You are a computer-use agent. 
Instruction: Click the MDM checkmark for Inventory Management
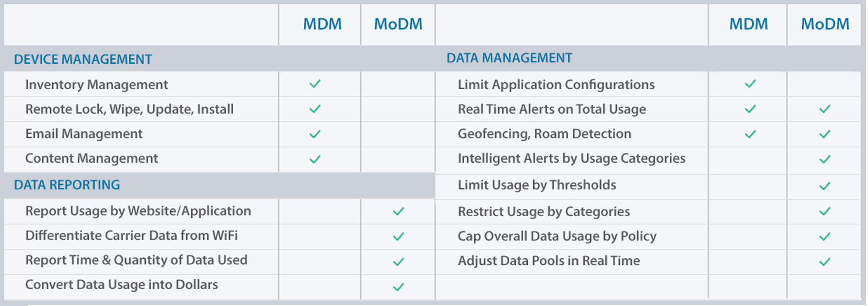[x=315, y=84]
